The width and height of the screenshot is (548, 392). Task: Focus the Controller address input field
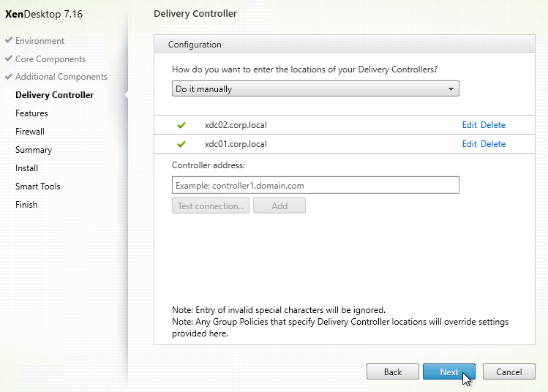coord(315,185)
